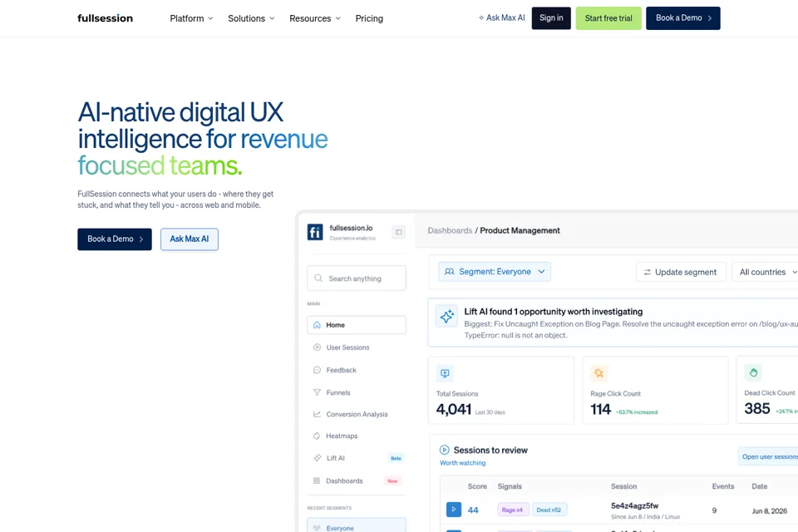Click 'Lift AI found 1 opportunity worth investigating'
The height and width of the screenshot is (532, 798).
[554, 312]
